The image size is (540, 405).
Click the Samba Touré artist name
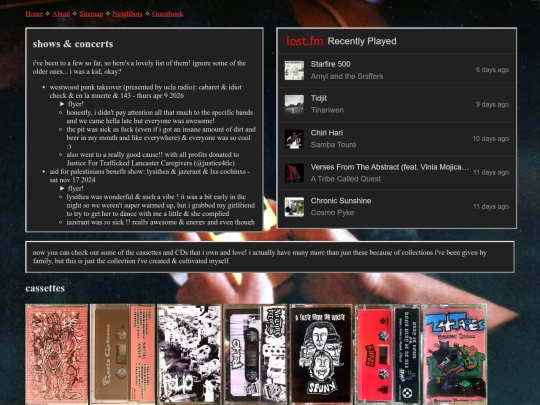tap(333, 145)
